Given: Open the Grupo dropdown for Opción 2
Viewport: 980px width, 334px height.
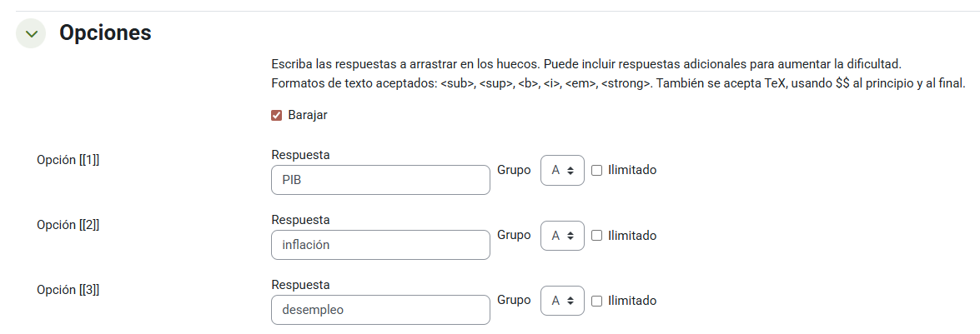Looking at the screenshot, I should pyautogui.click(x=562, y=236).
